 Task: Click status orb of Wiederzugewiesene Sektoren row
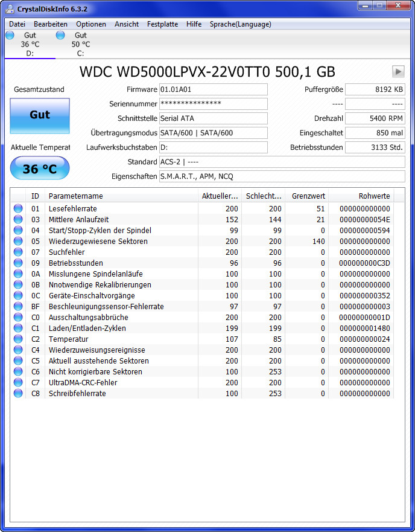(18, 241)
